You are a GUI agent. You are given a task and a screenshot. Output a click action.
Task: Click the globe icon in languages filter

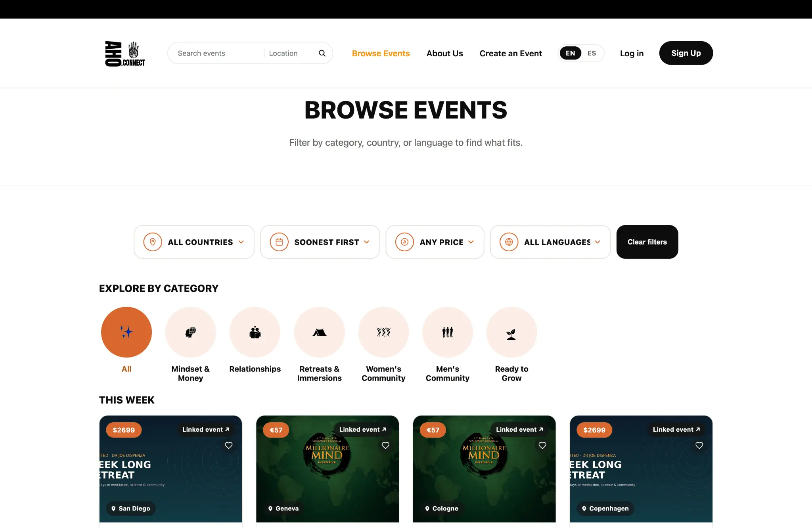point(509,242)
